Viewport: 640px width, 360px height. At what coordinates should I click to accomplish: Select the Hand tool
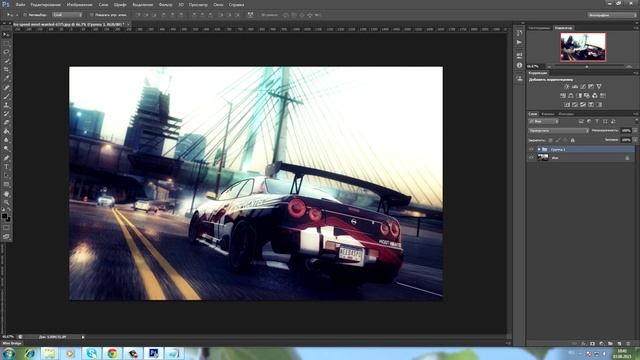(x=6, y=194)
